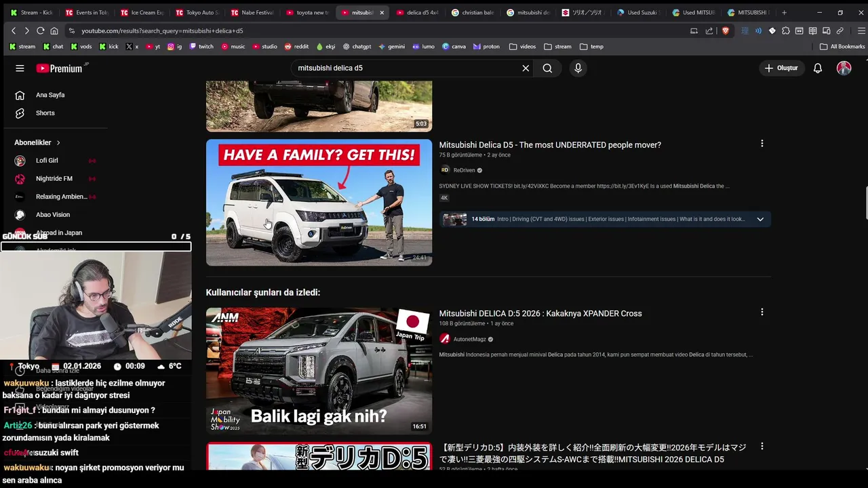Open the account avatar menu

click(x=844, y=68)
